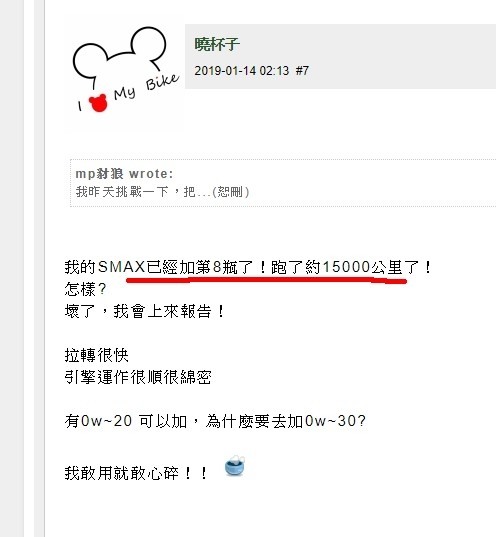The image size is (496, 537).
Task: Click the Mickey ears outline in avatar
Action: click(119, 53)
